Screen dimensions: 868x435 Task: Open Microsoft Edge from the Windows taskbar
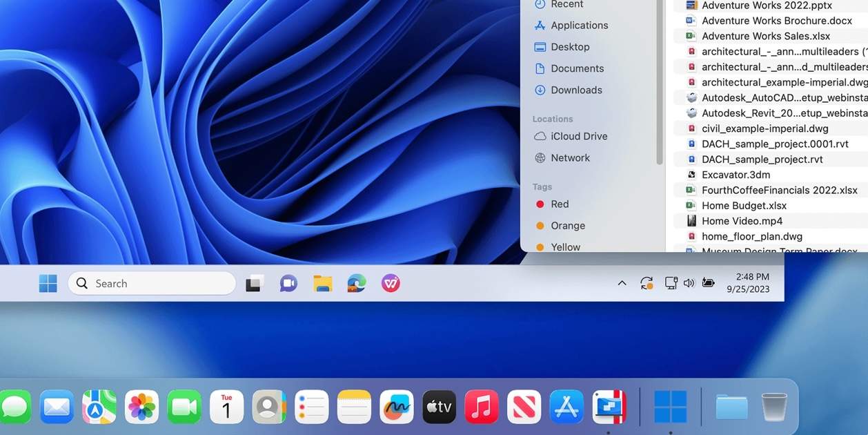(x=356, y=283)
